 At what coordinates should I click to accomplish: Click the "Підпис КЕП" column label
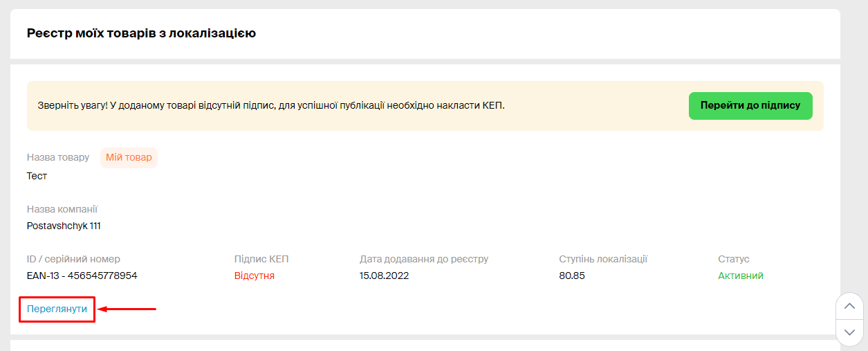[261, 259]
